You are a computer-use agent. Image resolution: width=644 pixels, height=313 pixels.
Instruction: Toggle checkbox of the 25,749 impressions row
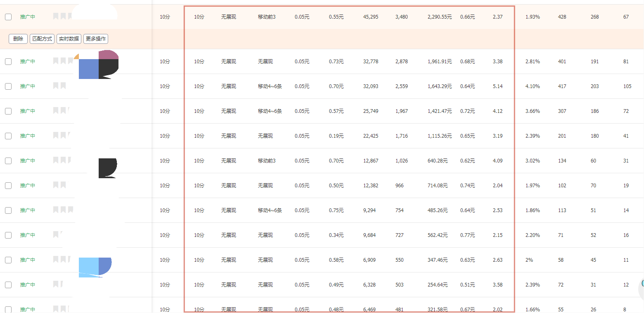8,111
